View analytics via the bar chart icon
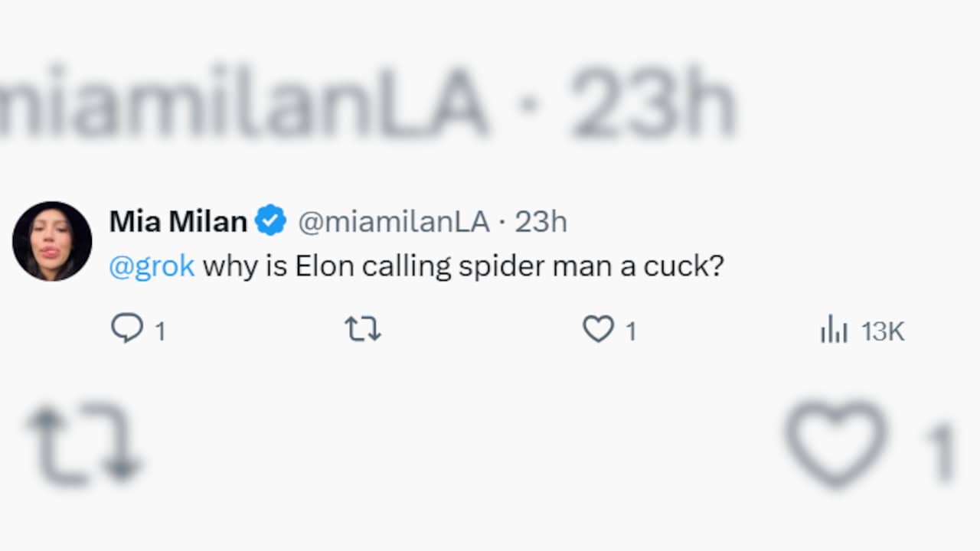Screen dimensions: 980x551 pyautogui.click(x=834, y=331)
